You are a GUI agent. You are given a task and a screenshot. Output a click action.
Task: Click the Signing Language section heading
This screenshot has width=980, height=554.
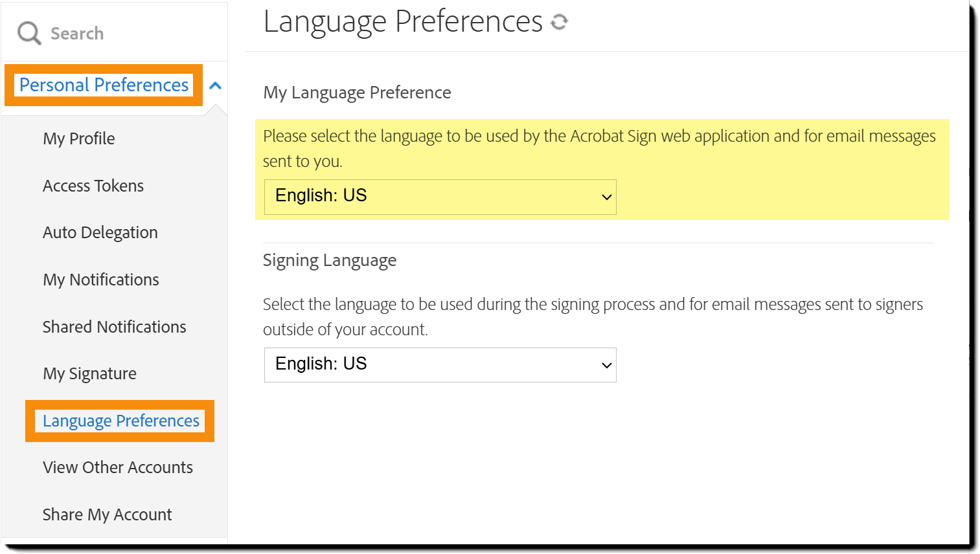[330, 260]
